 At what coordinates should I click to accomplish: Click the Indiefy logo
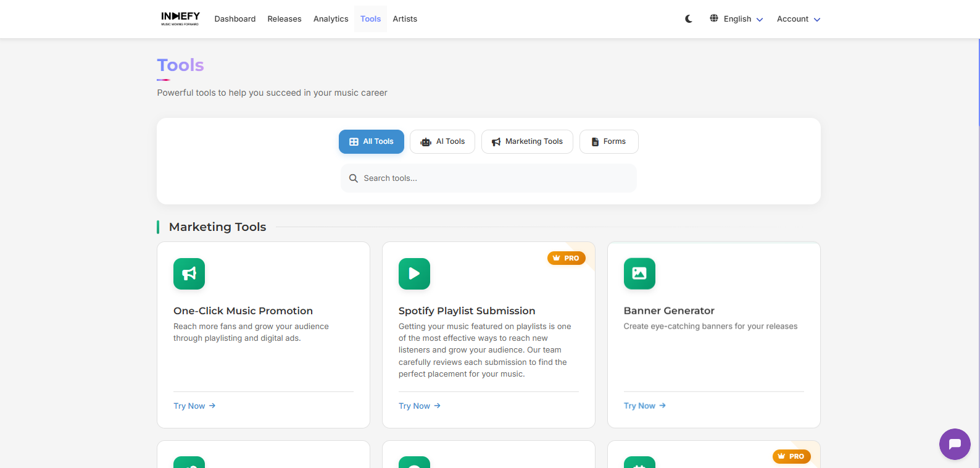tap(180, 19)
